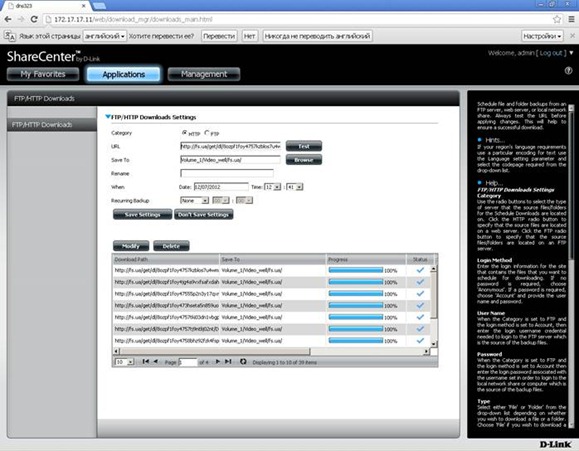Click the Download Path column header

coord(166,260)
